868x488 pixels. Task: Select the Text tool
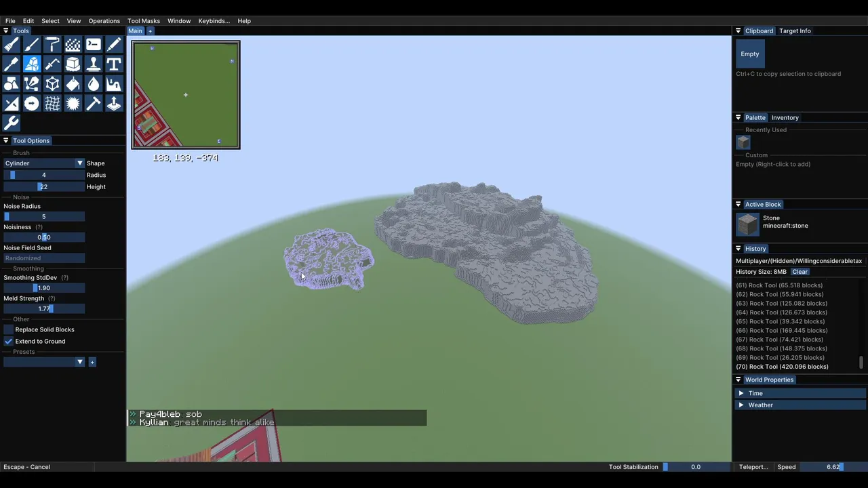[x=114, y=64]
